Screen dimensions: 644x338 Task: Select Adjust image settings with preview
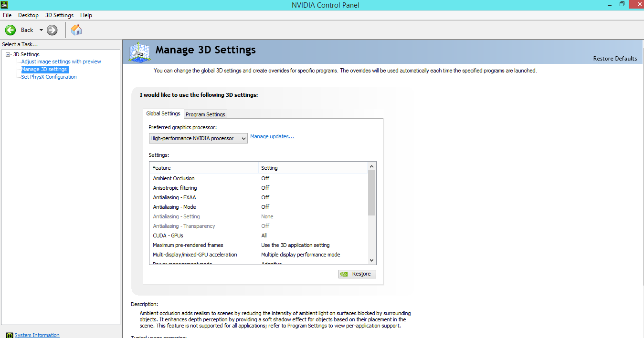pos(61,61)
